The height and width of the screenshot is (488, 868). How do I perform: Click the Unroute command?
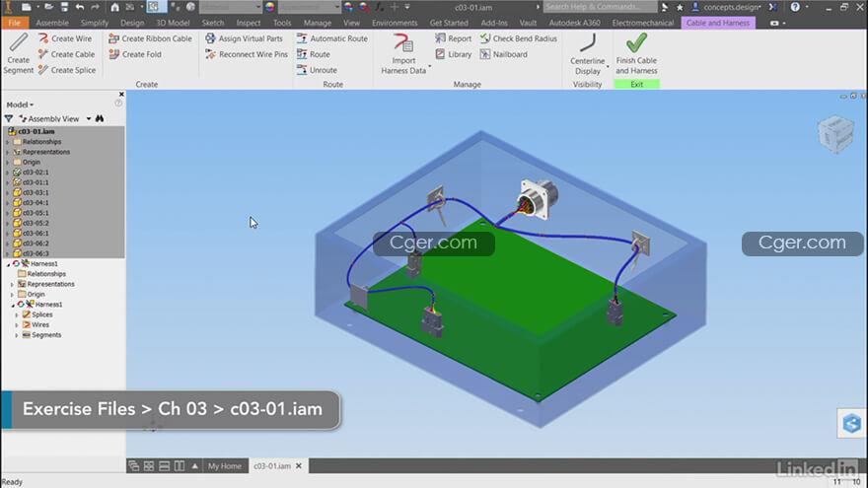(317, 70)
